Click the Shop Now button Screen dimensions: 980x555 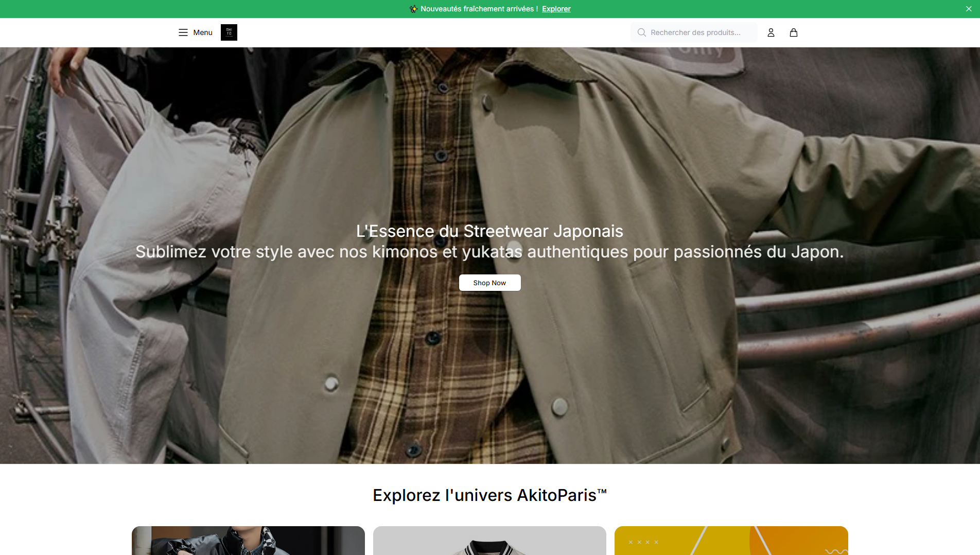489,283
